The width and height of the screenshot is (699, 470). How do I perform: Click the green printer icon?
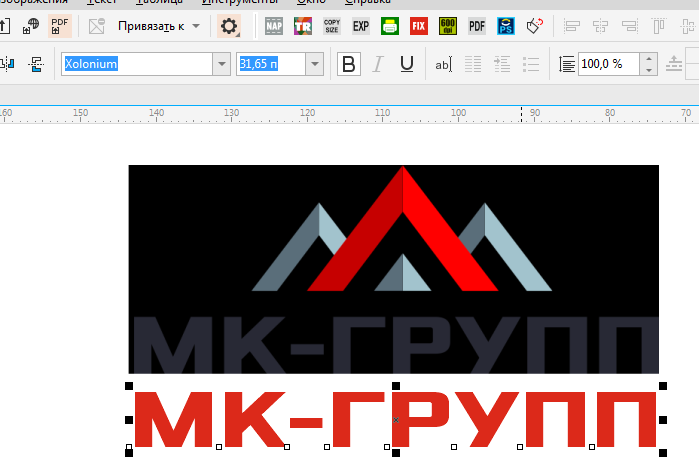pyautogui.click(x=390, y=26)
